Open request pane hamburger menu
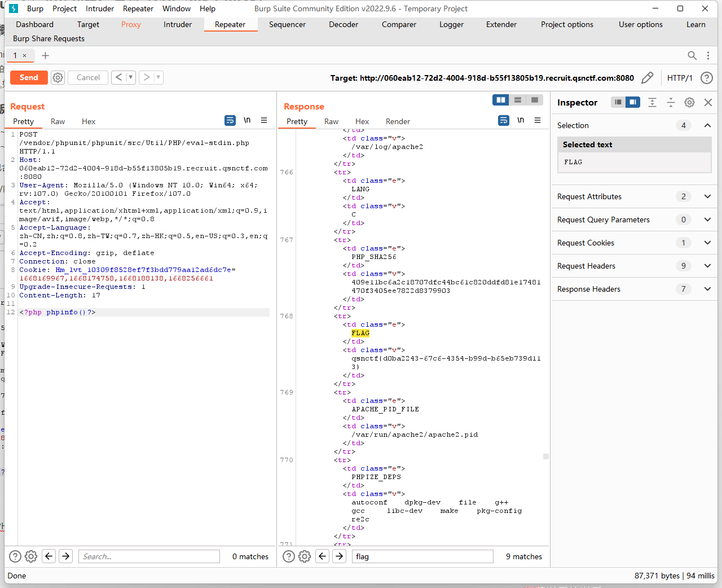This screenshot has width=722, height=588. [x=264, y=120]
